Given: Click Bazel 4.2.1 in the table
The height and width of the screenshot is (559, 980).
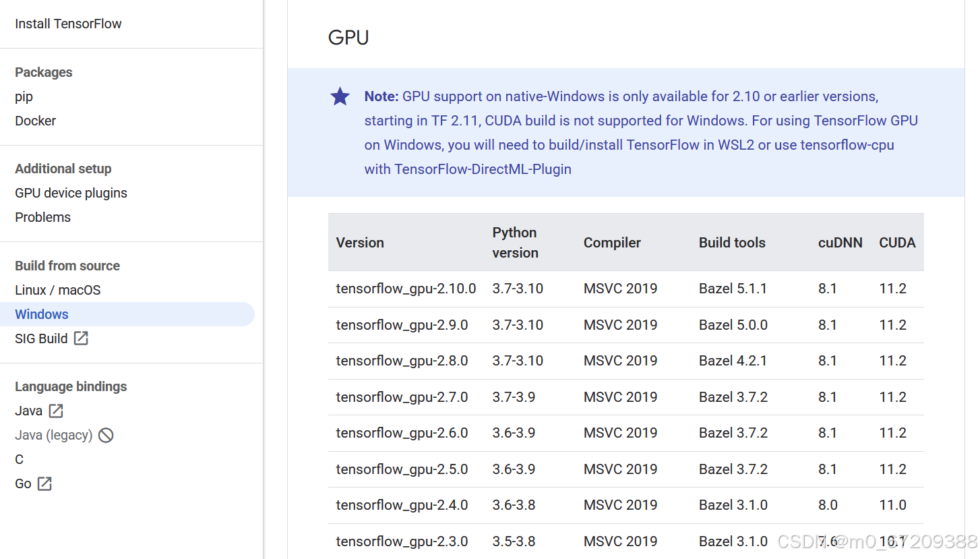Looking at the screenshot, I should coord(733,361).
